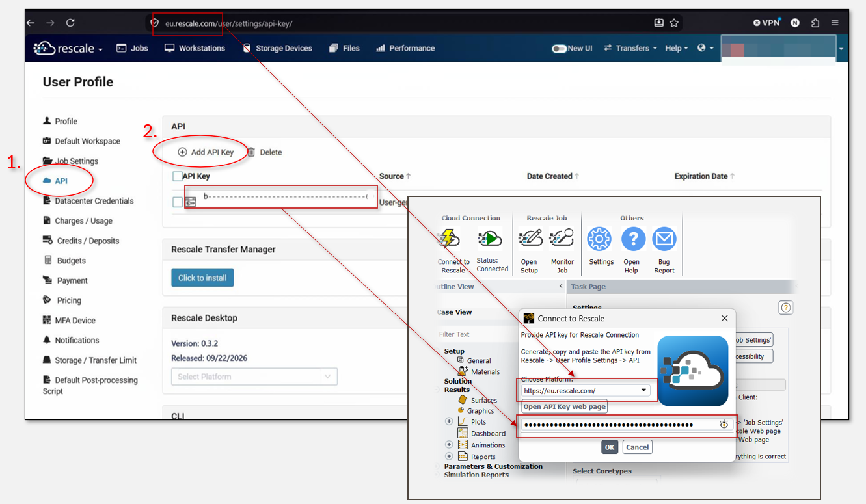Open the globe language dropdown
866x504 pixels.
click(x=705, y=48)
